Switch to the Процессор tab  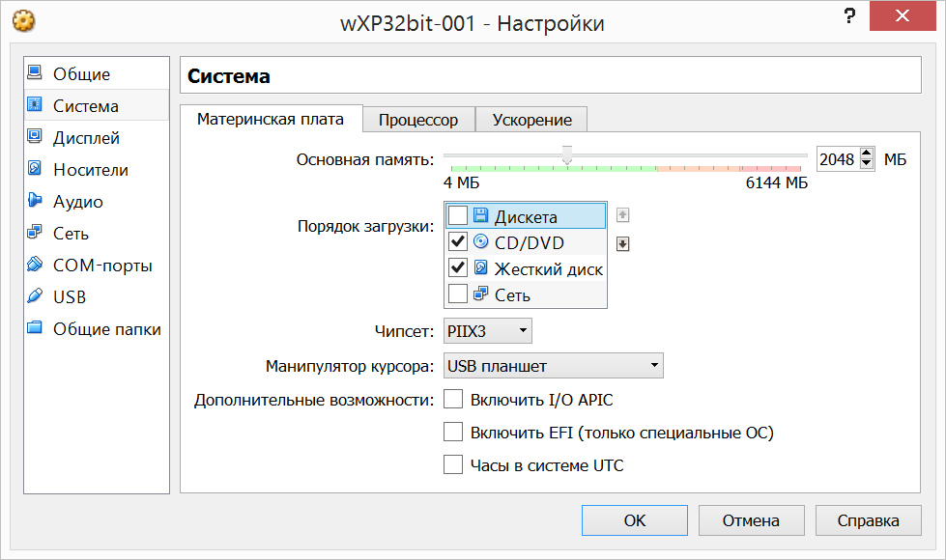(x=418, y=120)
